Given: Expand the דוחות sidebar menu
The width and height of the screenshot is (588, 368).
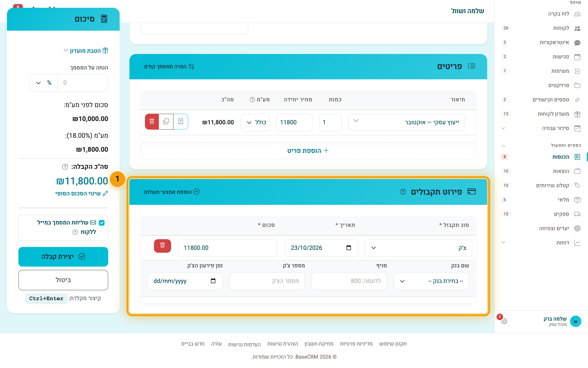Looking at the screenshot, I should coord(541,243).
